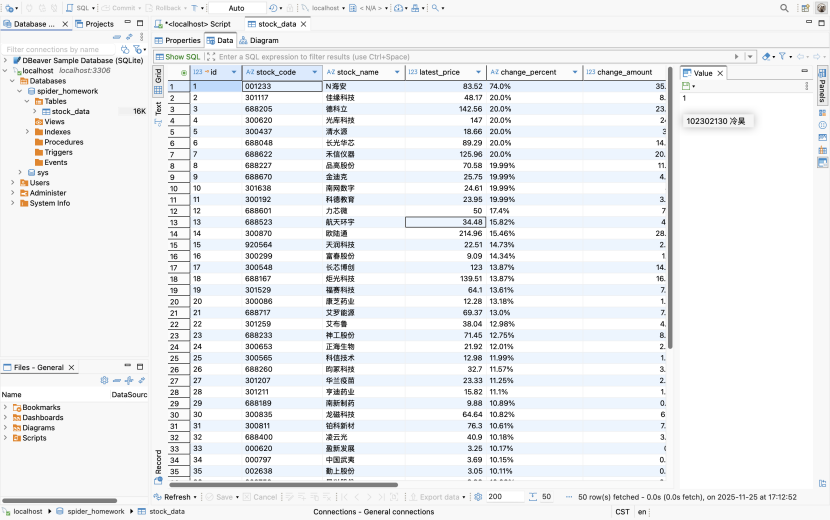Open the latest_price column dropdown arrow
The width and height of the screenshot is (830, 520).
[478, 72]
